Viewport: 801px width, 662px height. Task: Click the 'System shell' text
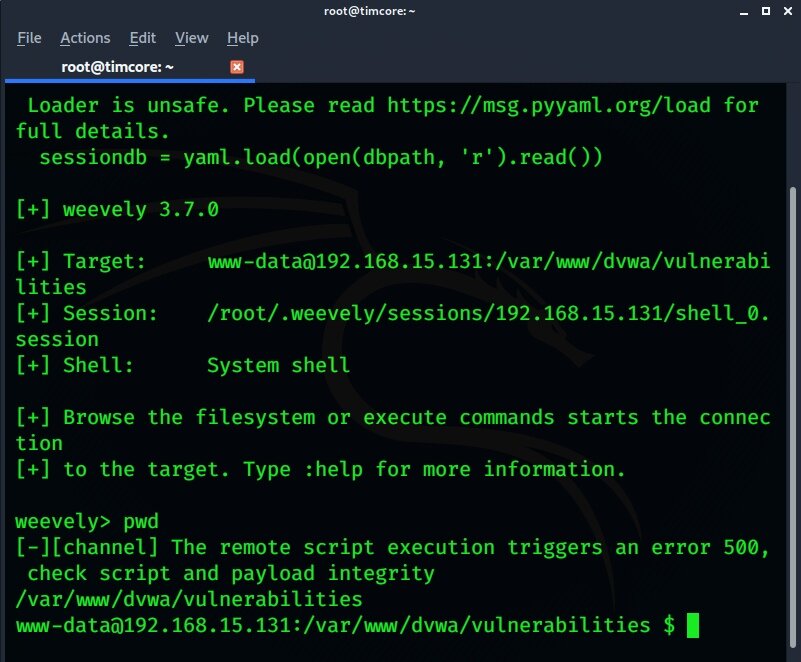point(278,365)
